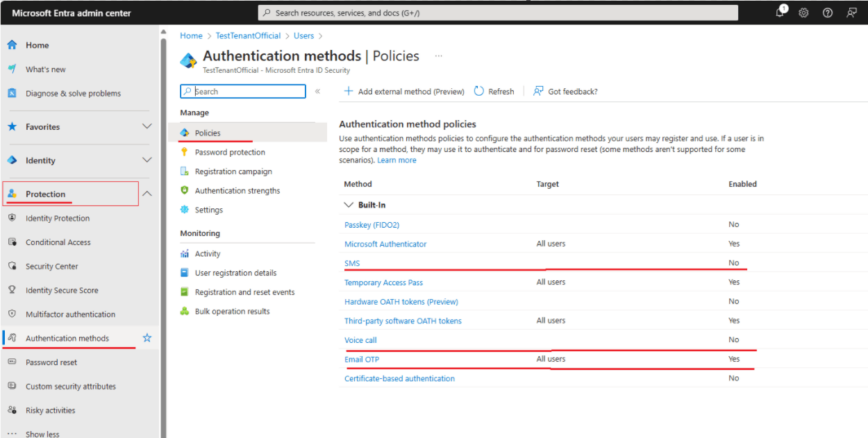
Task: Go to TestTenantOfficial breadcrumb
Action: tap(248, 35)
